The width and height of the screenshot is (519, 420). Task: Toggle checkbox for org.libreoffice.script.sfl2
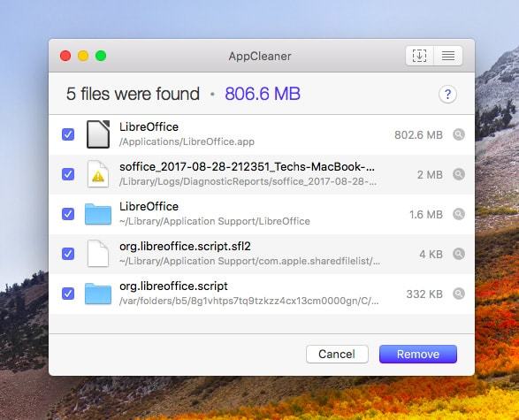click(68, 254)
